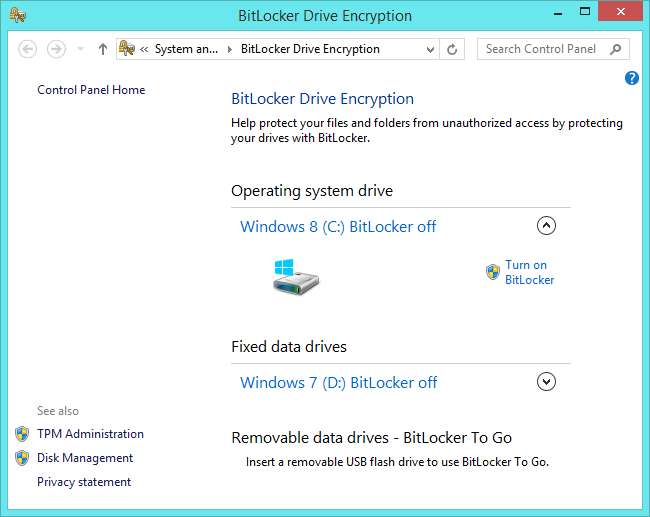Click the Back navigation arrow
The height and width of the screenshot is (517, 650).
coord(27,49)
